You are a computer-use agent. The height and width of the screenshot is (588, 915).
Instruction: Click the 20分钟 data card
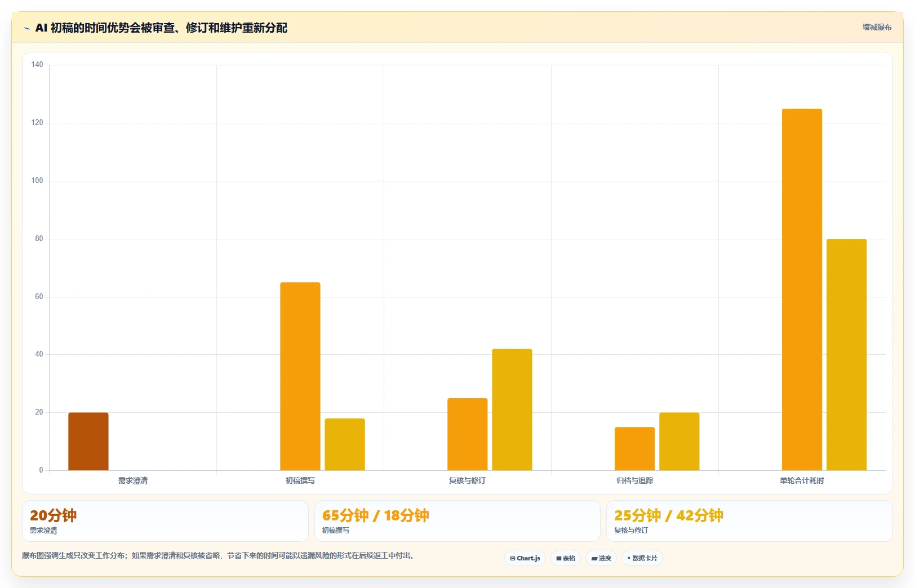point(165,521)
